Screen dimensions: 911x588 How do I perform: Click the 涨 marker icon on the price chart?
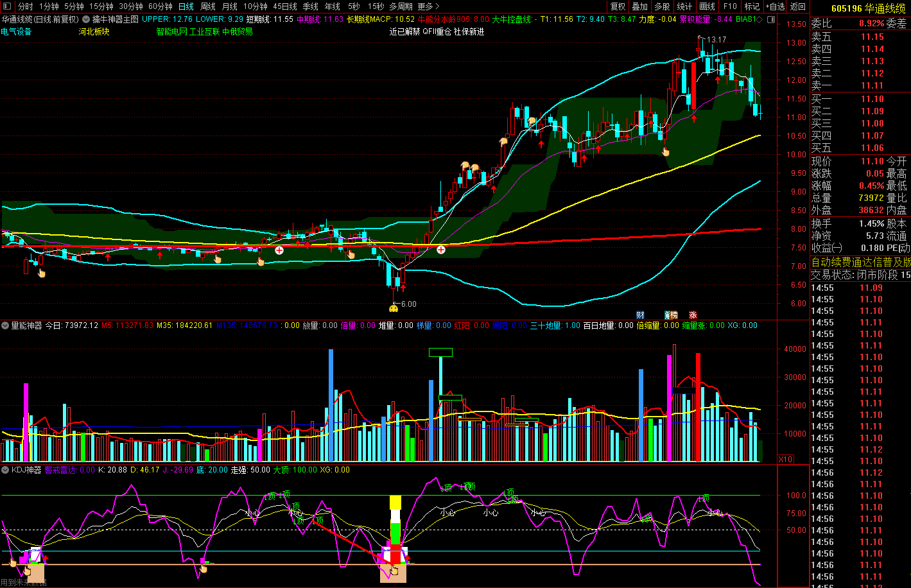[693, 315]
